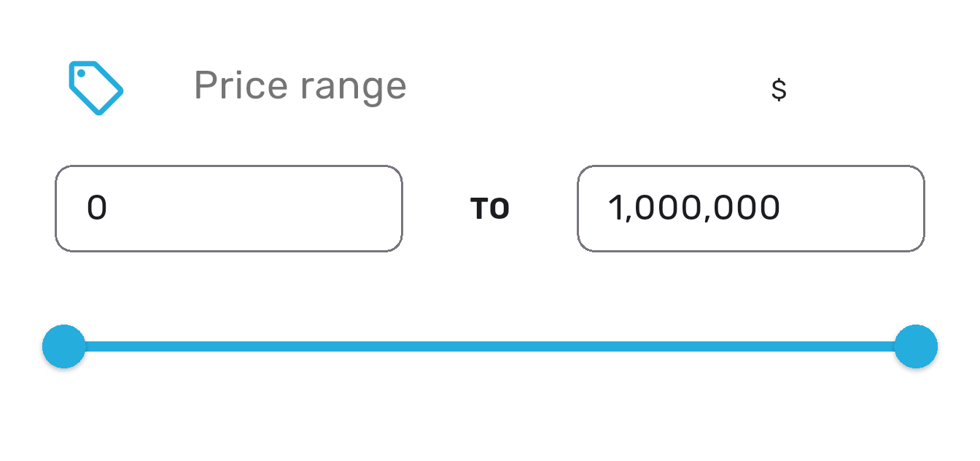Click the Price range heading
The image size is (980, 461).
coord(300,85)
